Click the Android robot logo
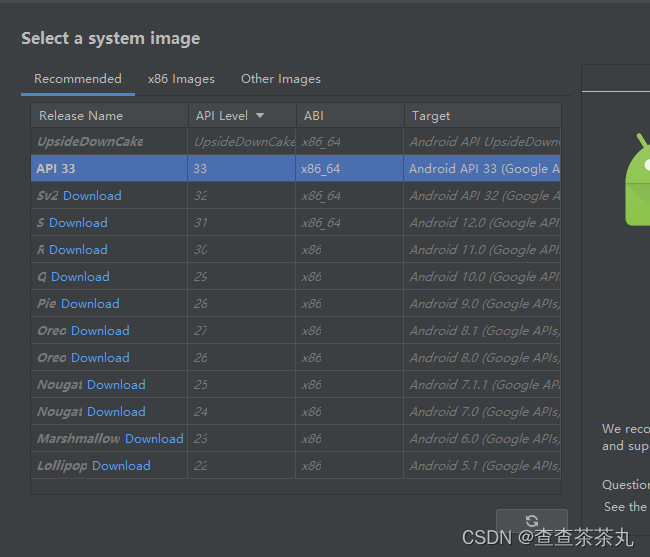650x557 pixels. [638, 180]
